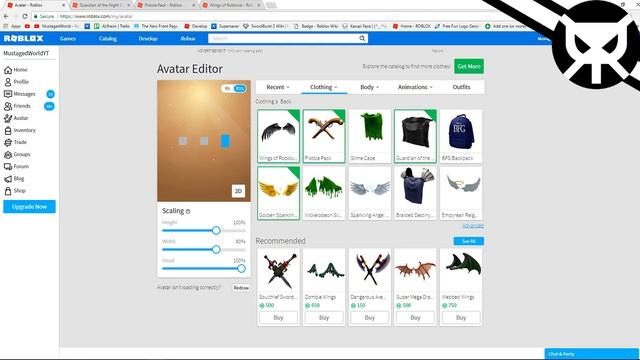Click the Roblox search input field

(x=283, y=38)
